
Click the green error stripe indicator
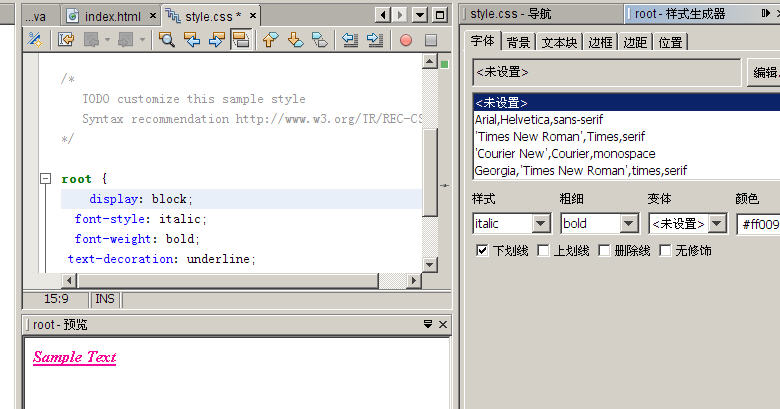tap(444, 64)
